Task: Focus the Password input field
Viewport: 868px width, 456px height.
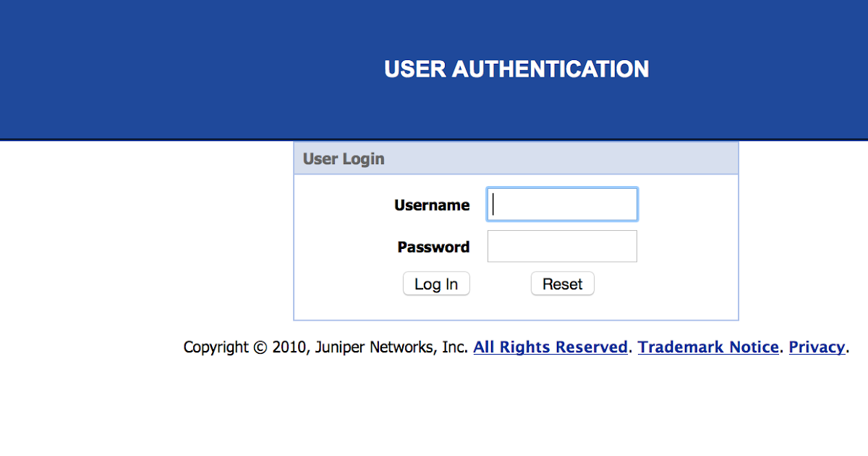Action: coord(562,246)
